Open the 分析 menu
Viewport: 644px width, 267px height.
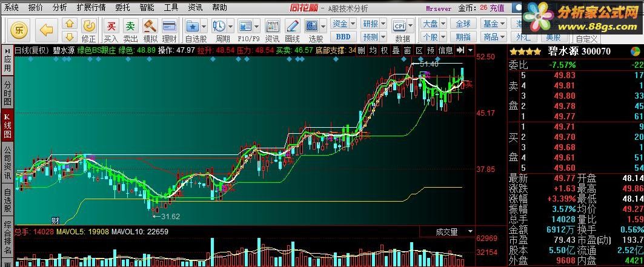pyautogui.click(x=59, y=7)
